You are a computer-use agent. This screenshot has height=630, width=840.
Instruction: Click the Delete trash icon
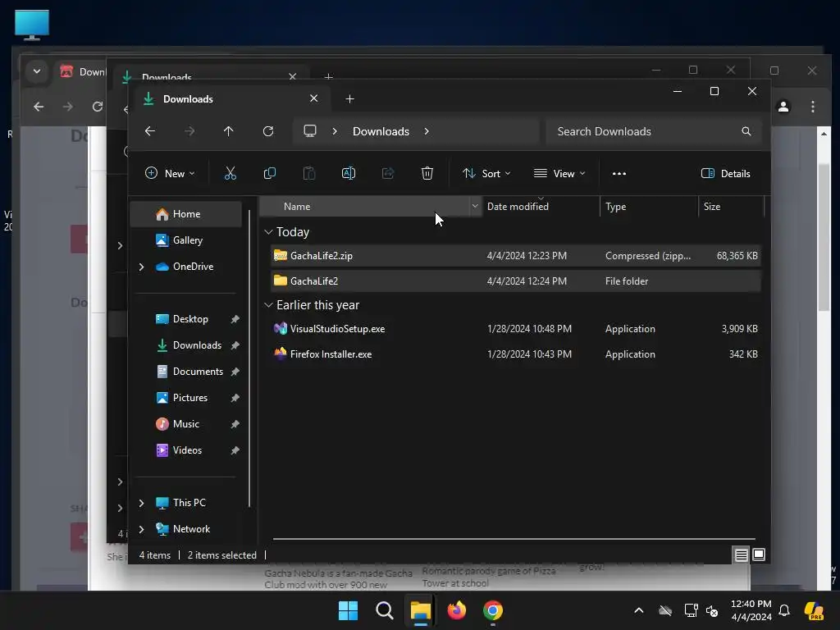(427, 173)
